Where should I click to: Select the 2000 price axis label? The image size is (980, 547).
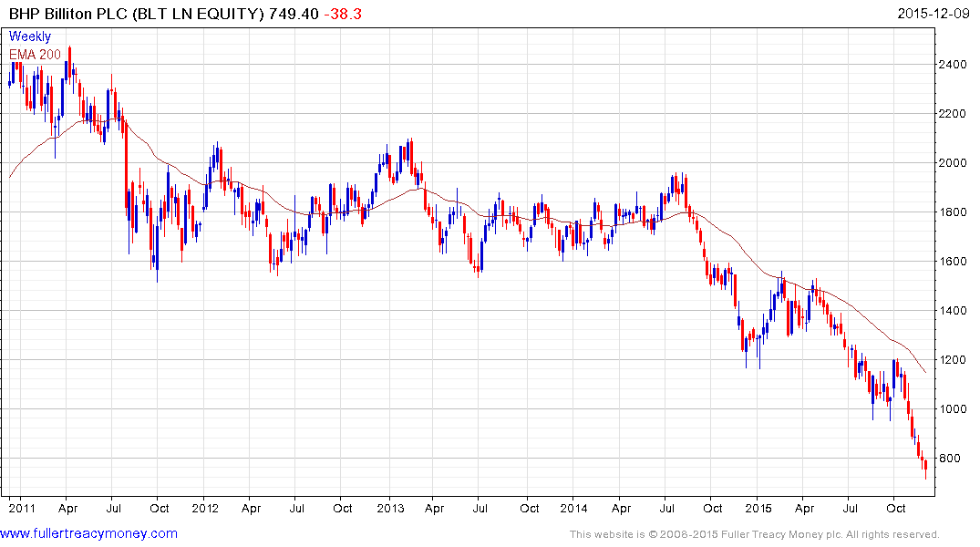(953, 163)
